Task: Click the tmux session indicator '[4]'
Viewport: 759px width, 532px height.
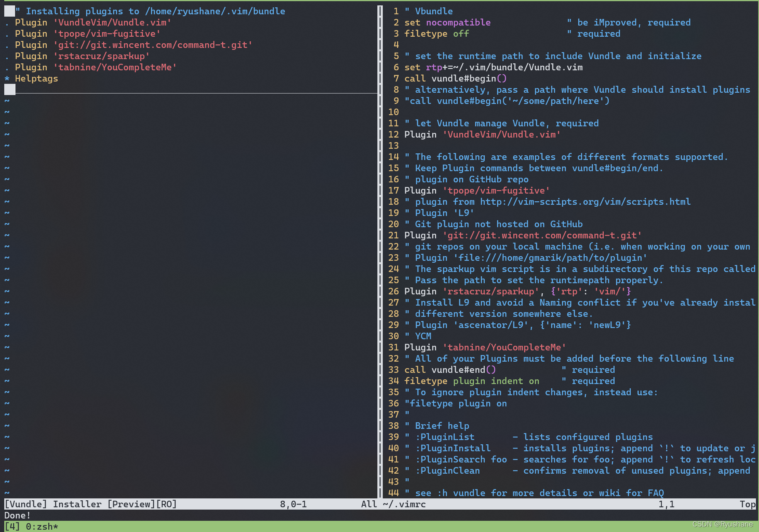Action: [12, 527]
